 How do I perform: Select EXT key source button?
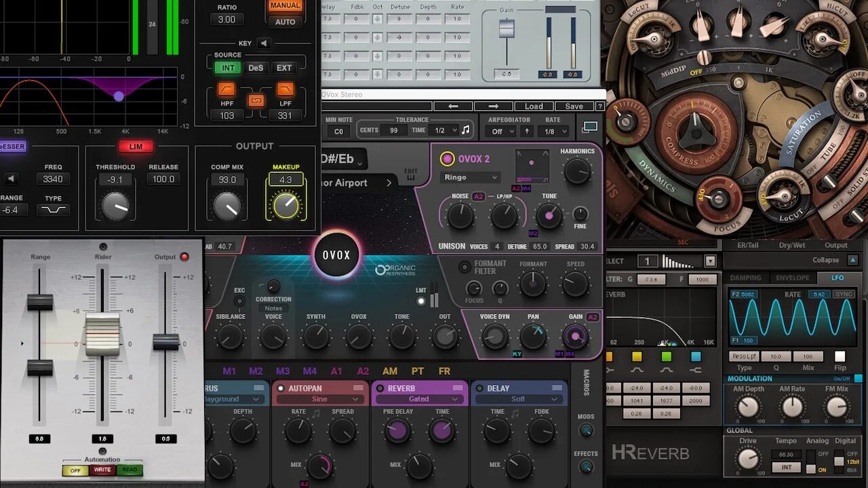point(284,68)
